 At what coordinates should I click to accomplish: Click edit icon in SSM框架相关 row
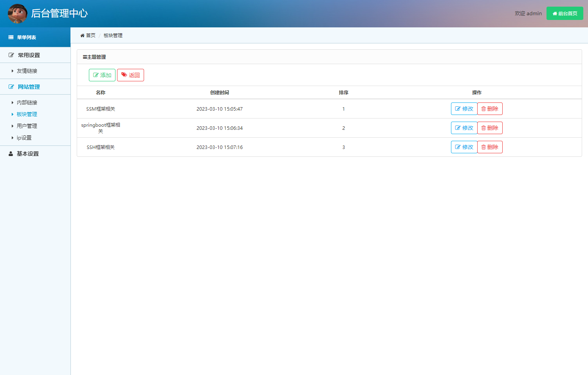coord(458,109)
